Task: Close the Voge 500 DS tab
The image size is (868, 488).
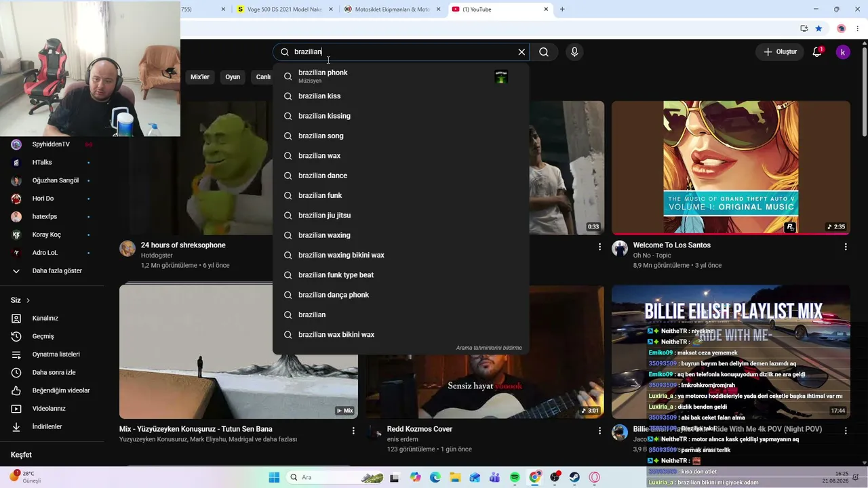Action: (x=331, y=9)
